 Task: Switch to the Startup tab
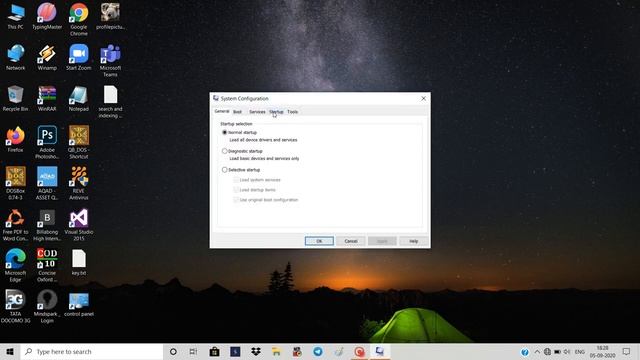tap(276, 112)
